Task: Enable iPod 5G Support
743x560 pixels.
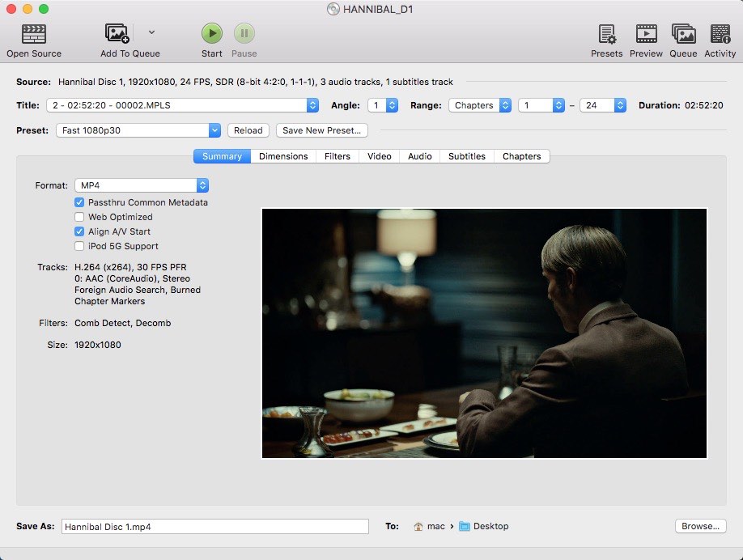Action: [x=79, y=246]
